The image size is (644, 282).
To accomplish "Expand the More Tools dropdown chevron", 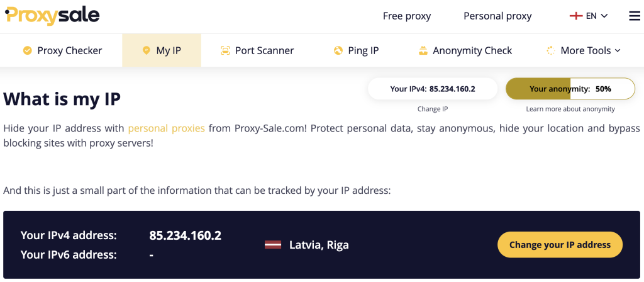I will [618, 50].
